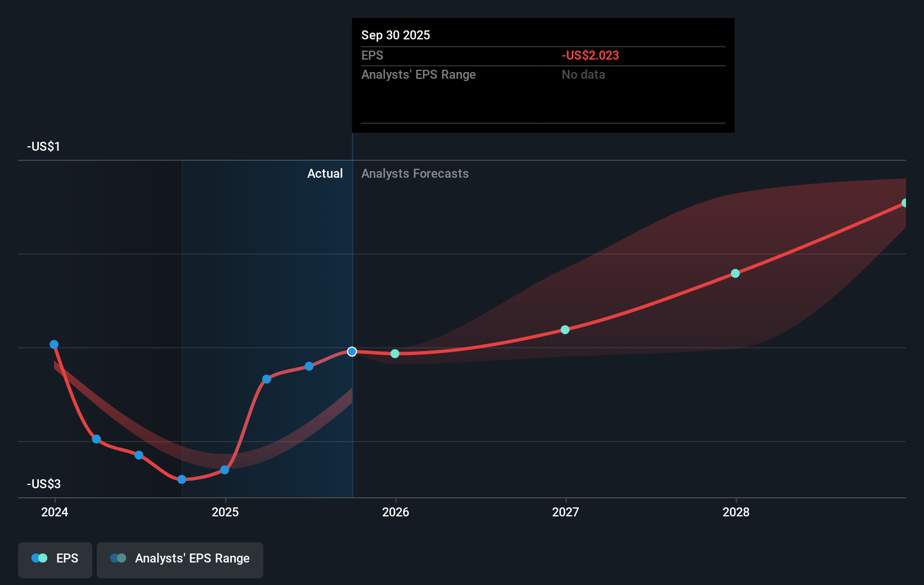Click the -US$2.023 EPS value in tooltip
Screen dimensions: 924x585
tap(590, 56)
